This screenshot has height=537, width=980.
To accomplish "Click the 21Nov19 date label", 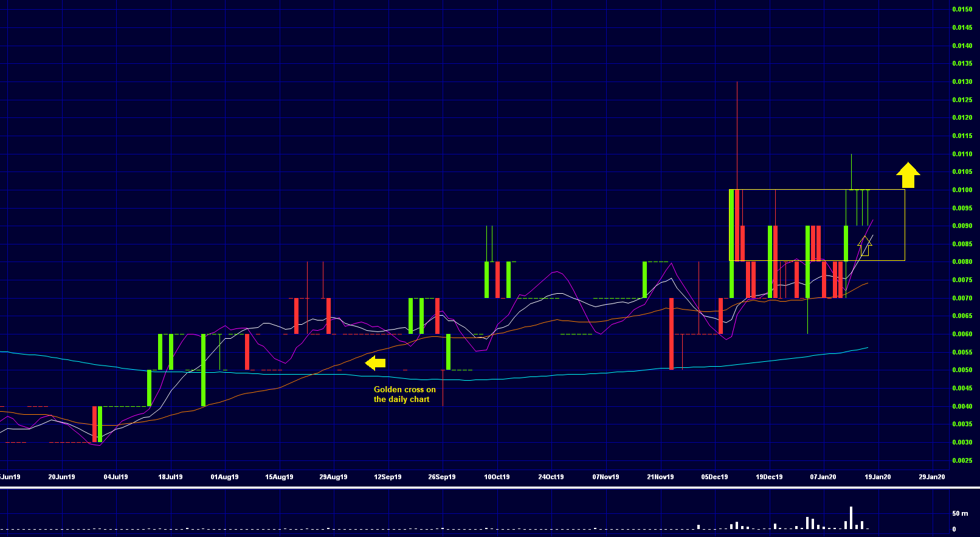I will click(660, 477).
